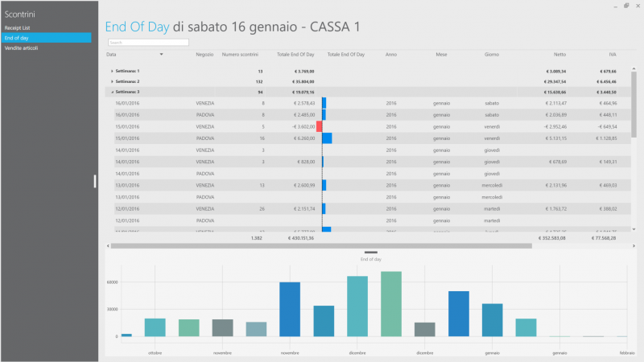Image resolution: width=644 pixels, height=362 pixels.
Task: Click the red negative bar for 15/01 VENEZIA
Action: pos(319,126)
